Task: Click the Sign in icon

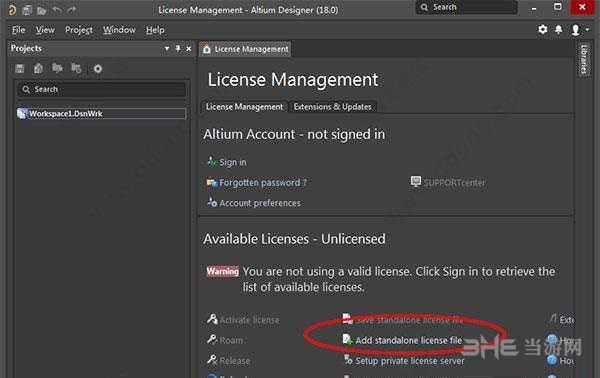Action: [x=212, y=161]
